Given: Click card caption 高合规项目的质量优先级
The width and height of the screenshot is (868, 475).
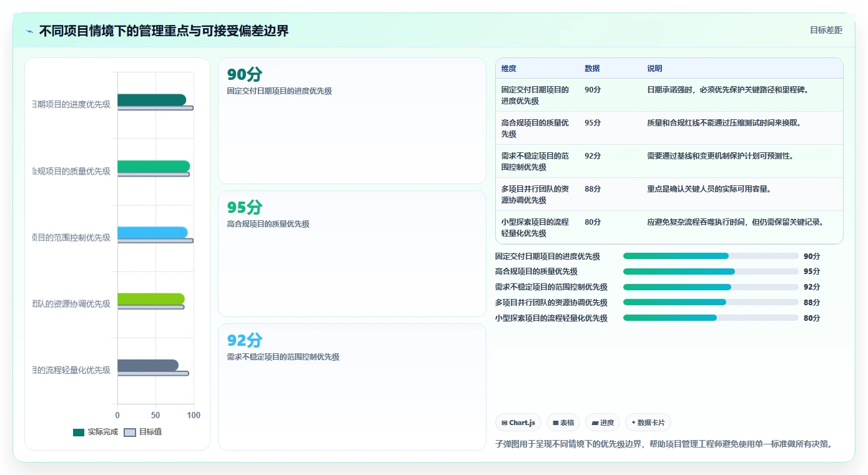Looking at the screenshot, I should (x=268, y=224).
